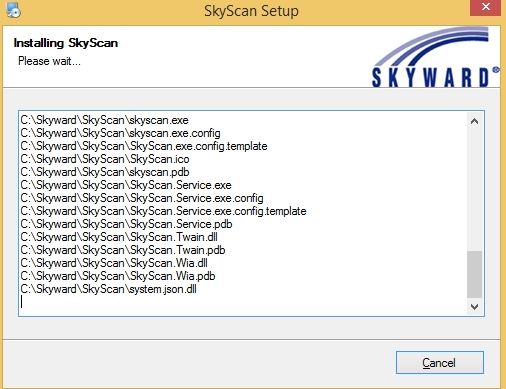Click the SkyScan Setup title bar text
This screenshot has height=389, width=506.
[x=251, y=11]
